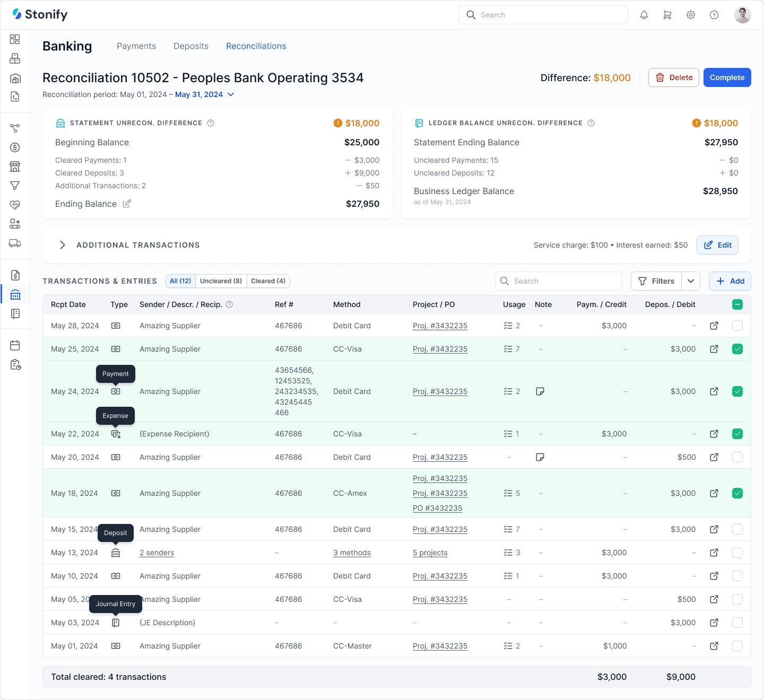Click the select-all checkbox in the table header
764x700 pixels.
(737, 304)
